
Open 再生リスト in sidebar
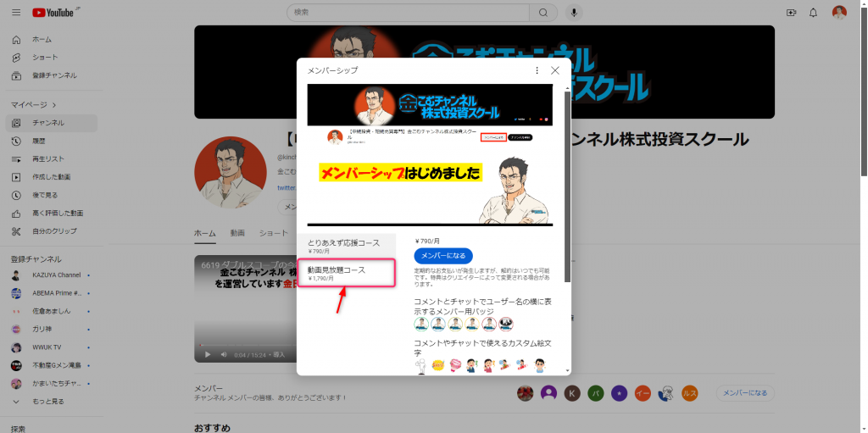coord(52,159)
